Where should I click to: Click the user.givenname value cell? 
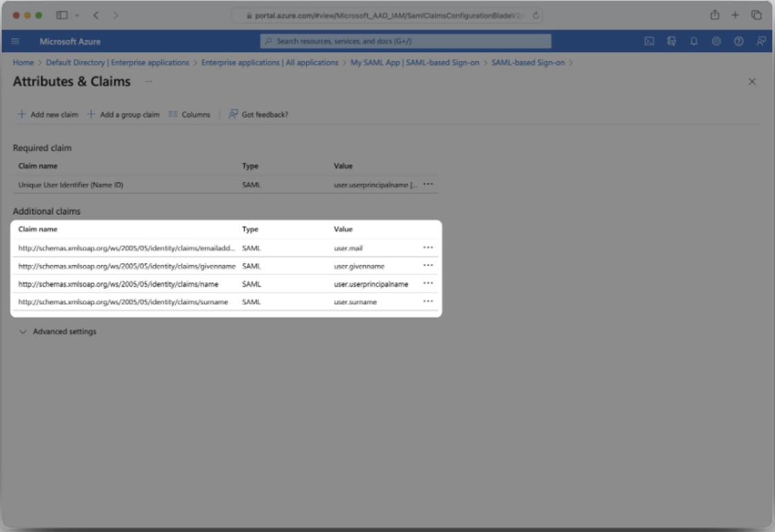pyautogui.click(x=359, y=266)
